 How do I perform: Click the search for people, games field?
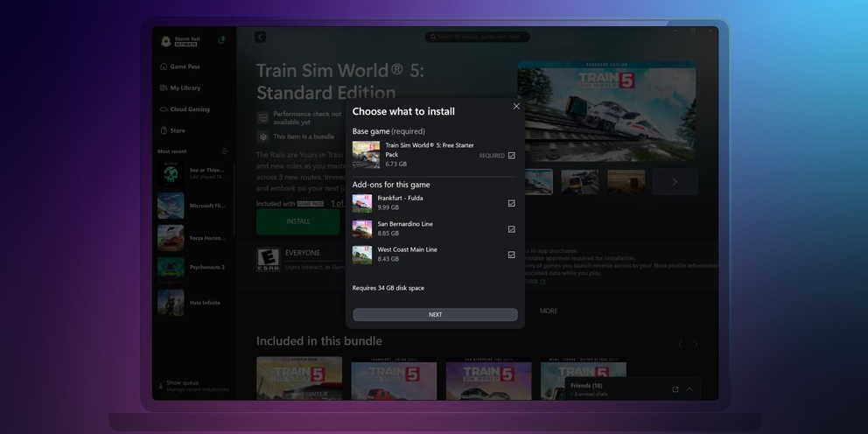(x=477, y=37)
